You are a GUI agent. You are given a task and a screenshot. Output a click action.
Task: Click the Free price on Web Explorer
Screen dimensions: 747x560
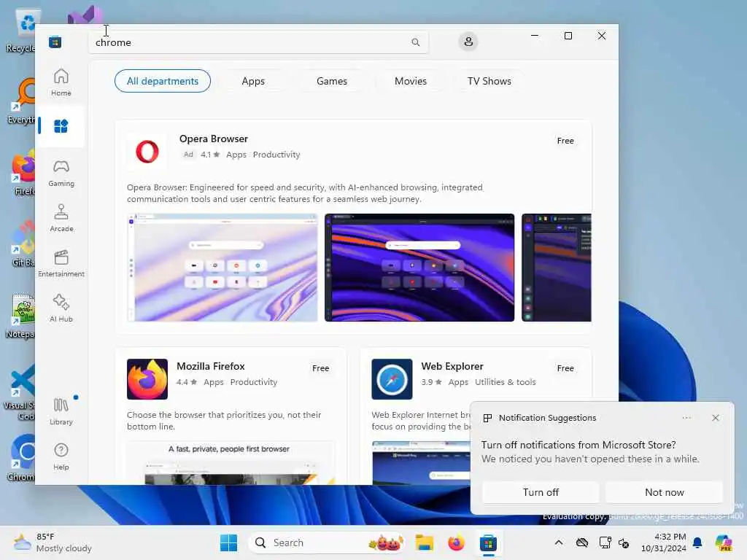pyautogui.click(x=565, y=368)
